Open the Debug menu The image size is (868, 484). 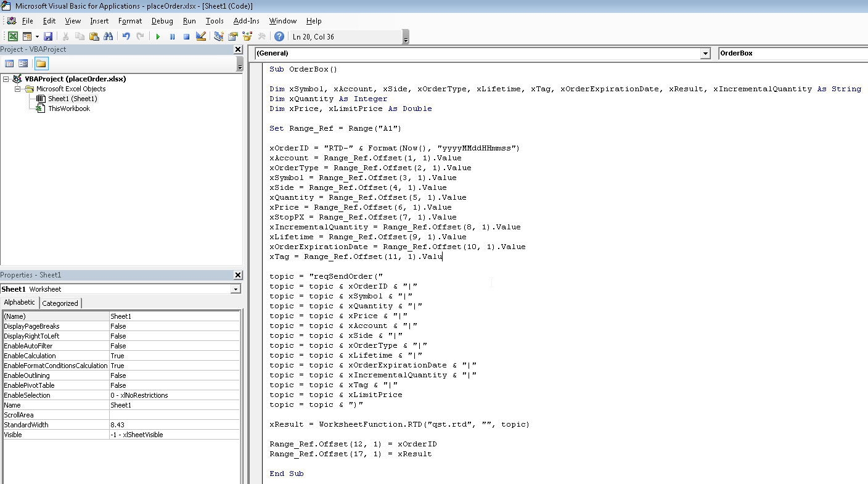tap(162, 21)
